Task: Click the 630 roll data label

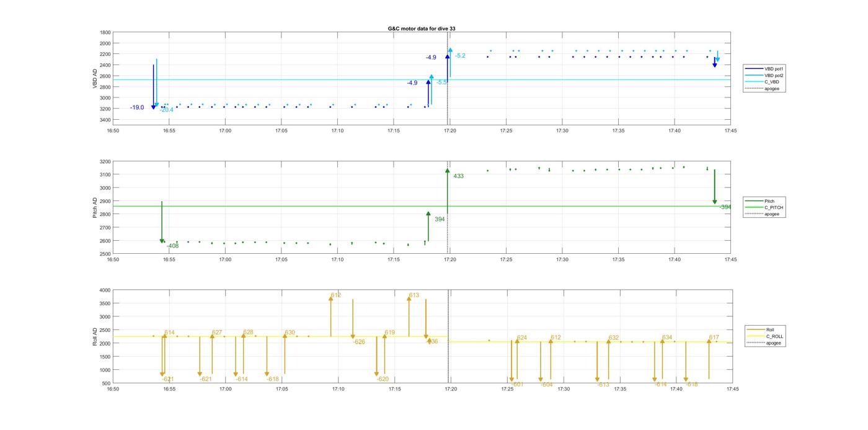Action: coord(290,333)
